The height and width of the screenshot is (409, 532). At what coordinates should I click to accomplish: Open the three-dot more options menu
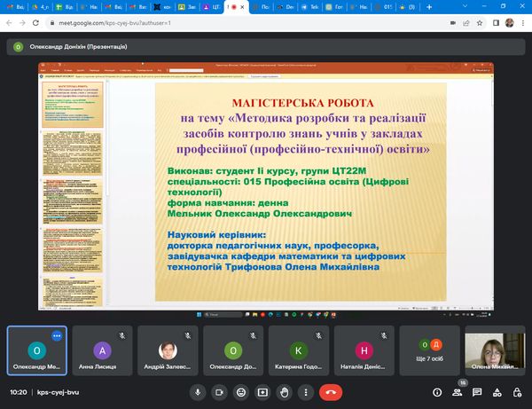[x=306, y=391]
